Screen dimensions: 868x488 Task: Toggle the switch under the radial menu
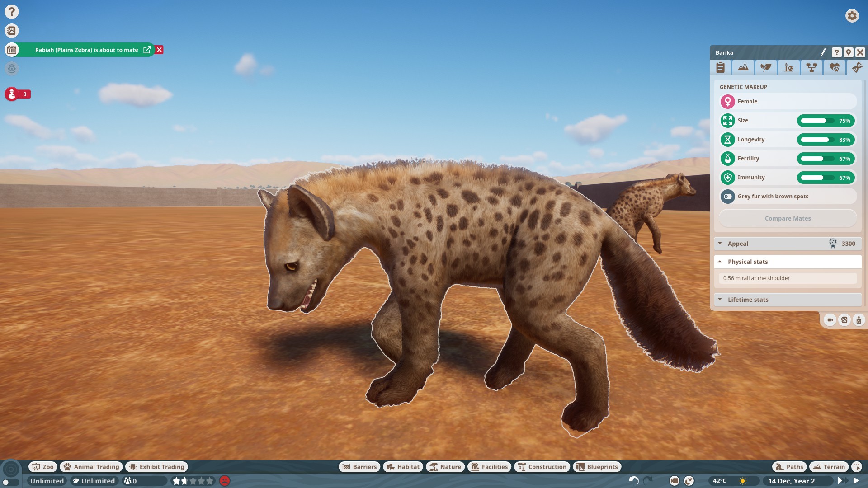click(x=11, y=483)
